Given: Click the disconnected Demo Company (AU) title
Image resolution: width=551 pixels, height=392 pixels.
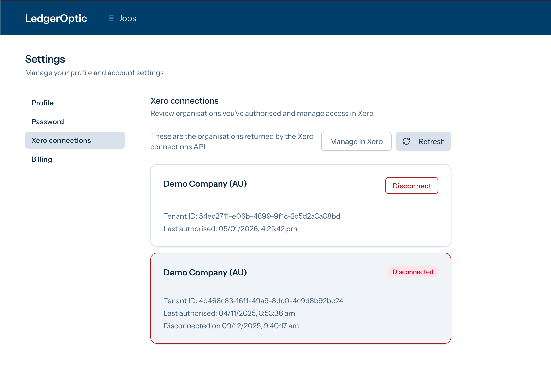Looking at the screenshot, I should (x=205, y=272).
